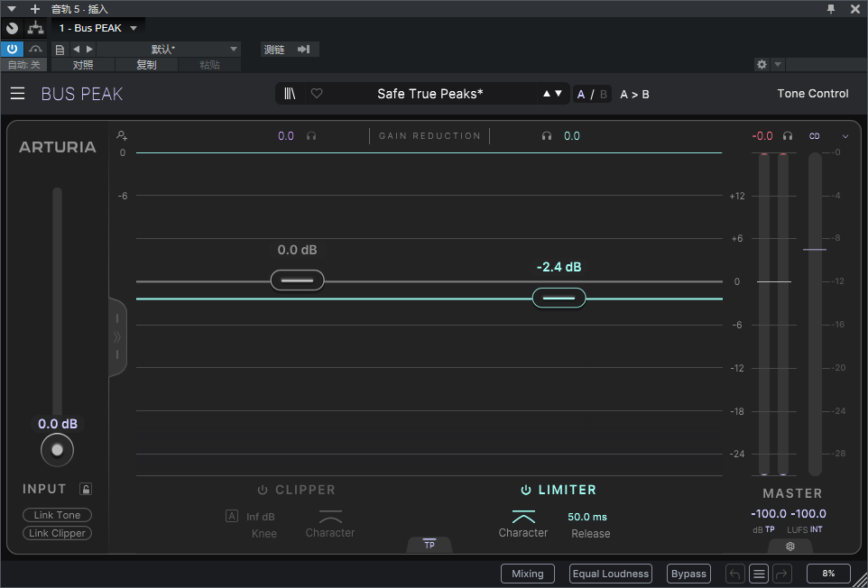The height and width of the screenshot is (588, 868).
Task: Expand the meter scale chevron dropdown
Action: click(845, 136)
